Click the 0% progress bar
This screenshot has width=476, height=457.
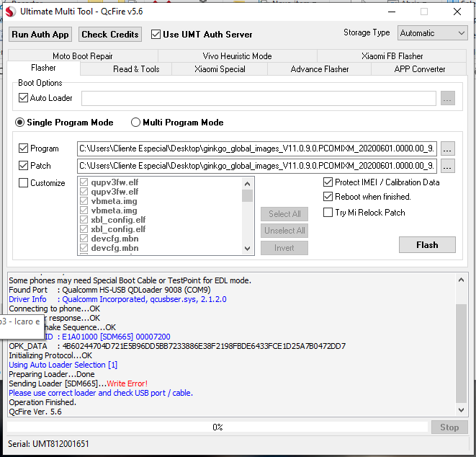pyautogui.click(x=217, y=427)
